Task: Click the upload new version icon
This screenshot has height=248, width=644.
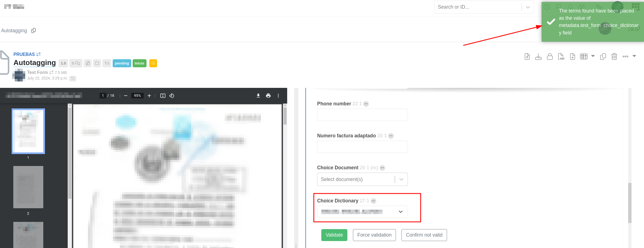Action: click(x=527, y=56)
